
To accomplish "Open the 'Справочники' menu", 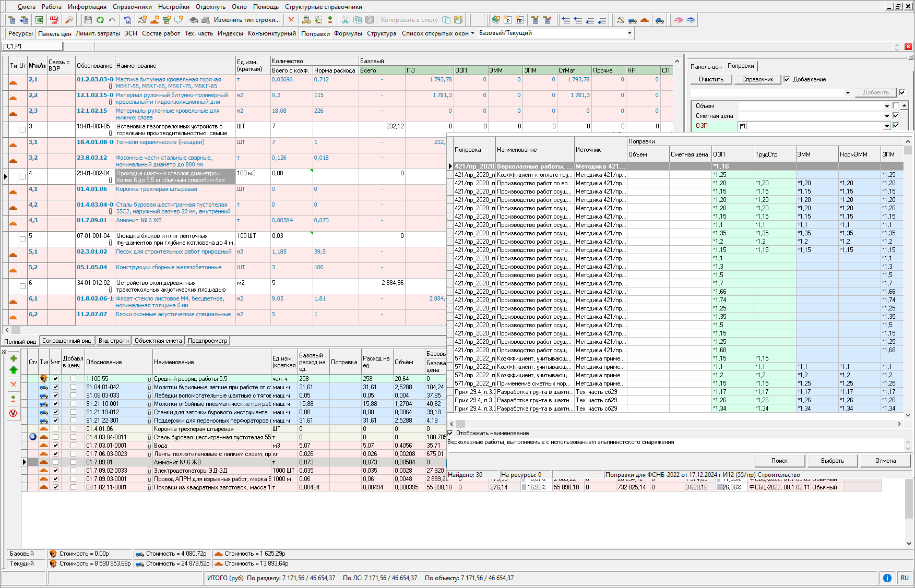I will (x=132, y=7).
